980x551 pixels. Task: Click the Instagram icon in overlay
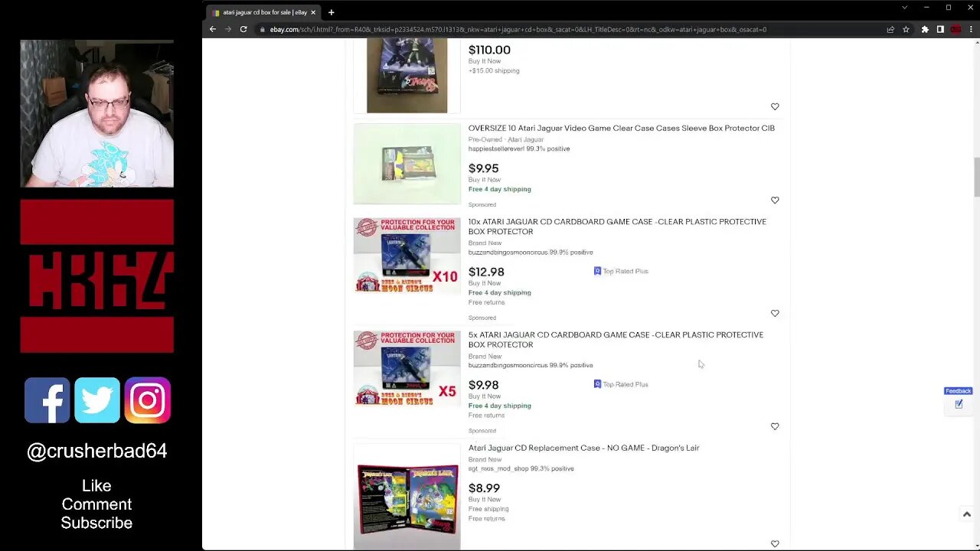click(148, 400)
